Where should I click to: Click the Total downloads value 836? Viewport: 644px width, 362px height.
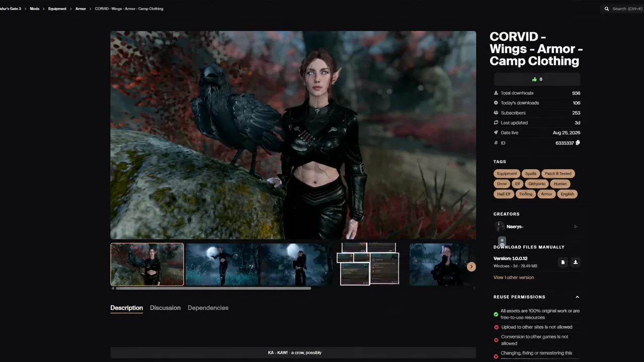click(x=576, y=93)
